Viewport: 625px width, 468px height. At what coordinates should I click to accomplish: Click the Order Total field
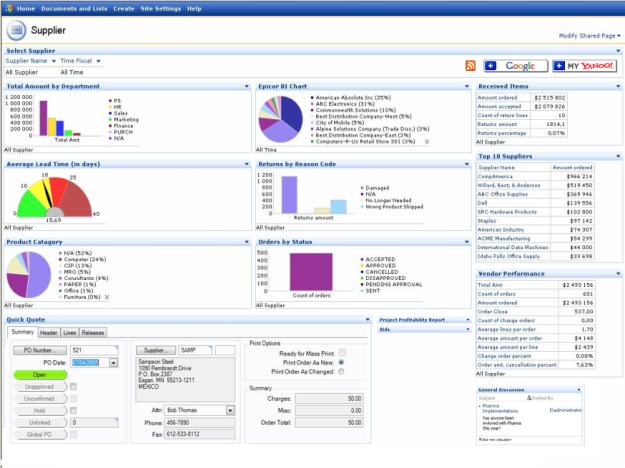[329, 422]
